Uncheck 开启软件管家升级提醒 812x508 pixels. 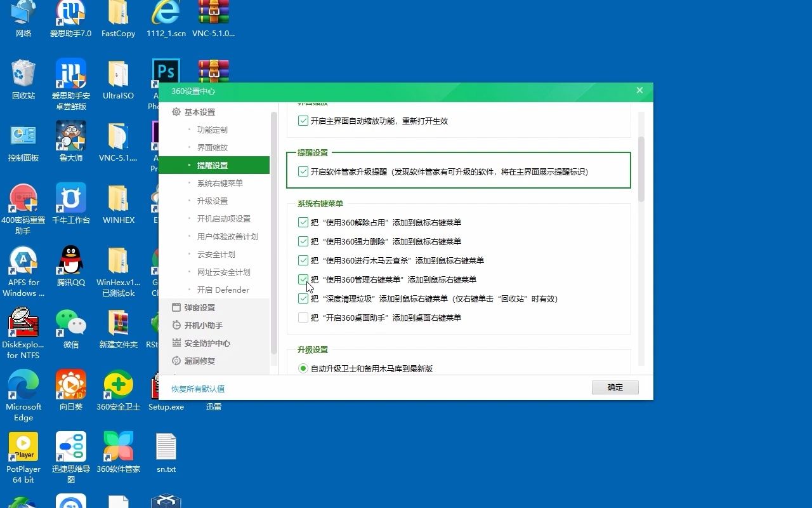click(303, 171)
